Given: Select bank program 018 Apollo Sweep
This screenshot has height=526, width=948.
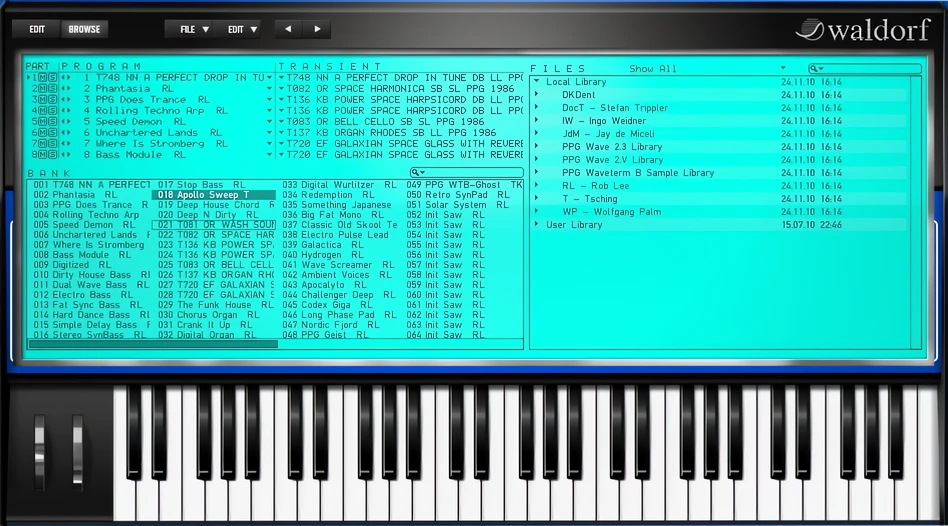Looking at the screenshot, I should click(x=213, y=195).
